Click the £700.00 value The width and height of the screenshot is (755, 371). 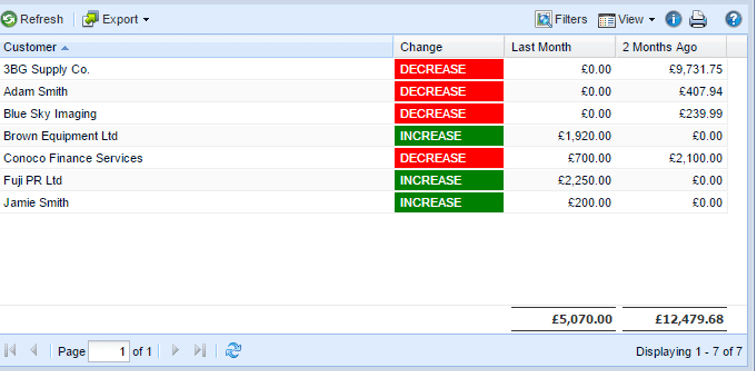coord(589,158)
